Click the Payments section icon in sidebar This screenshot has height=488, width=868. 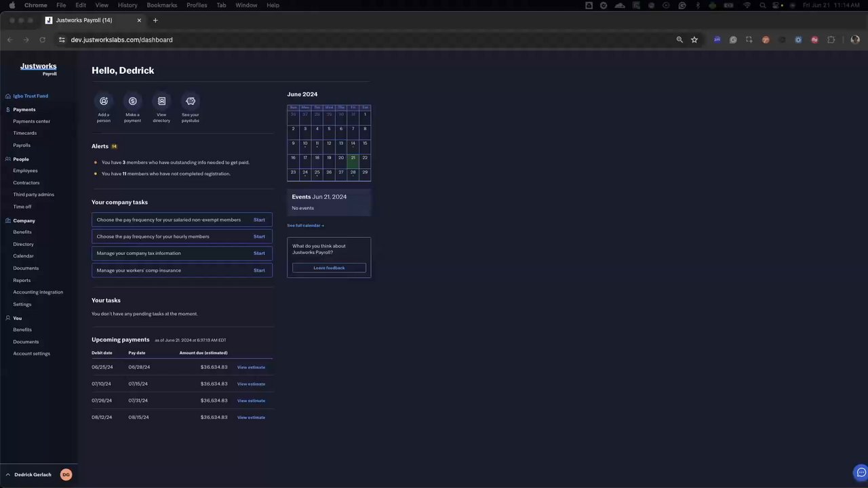[x=8, y=109]
